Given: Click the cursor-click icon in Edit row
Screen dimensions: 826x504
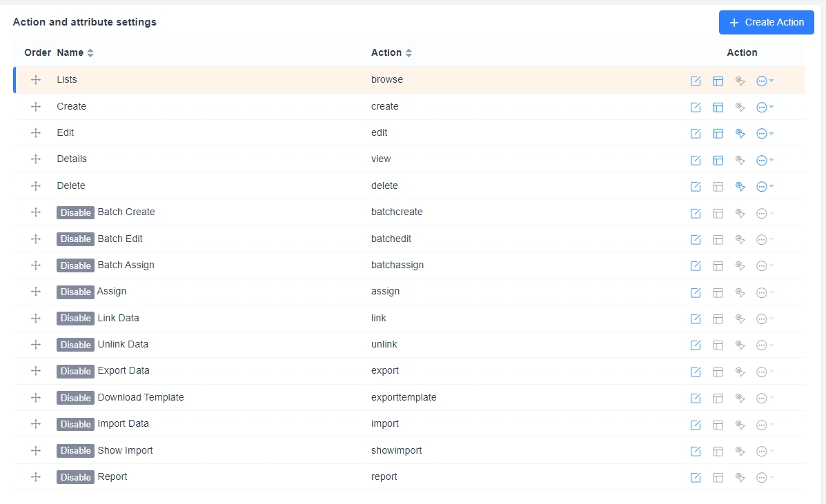Looking at the screenshot, I should [x=740, y=133].
